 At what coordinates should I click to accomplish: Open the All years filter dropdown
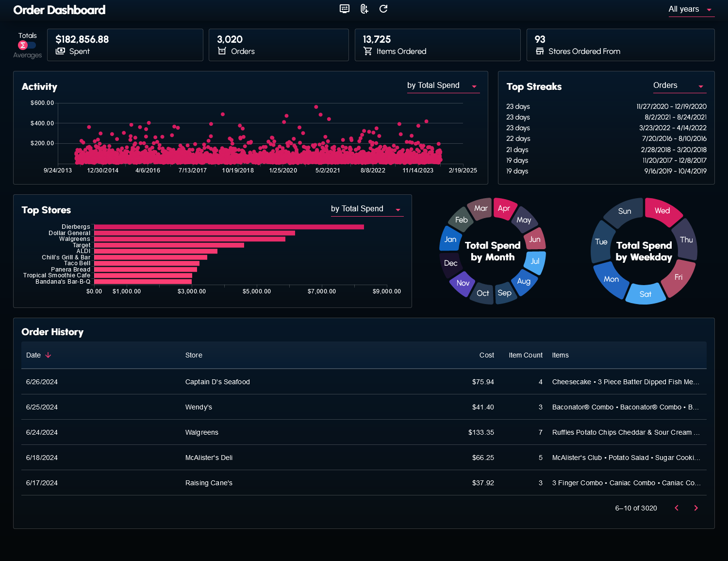coord(691,9)
